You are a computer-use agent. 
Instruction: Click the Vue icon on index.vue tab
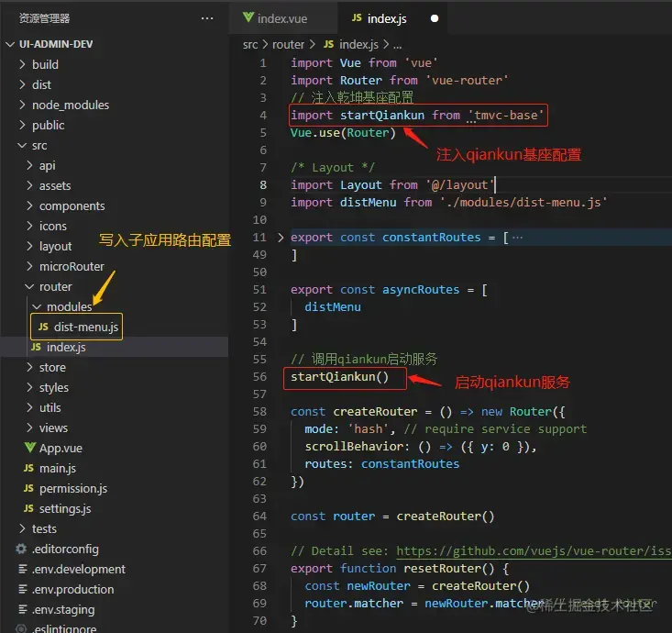[248, 17]
